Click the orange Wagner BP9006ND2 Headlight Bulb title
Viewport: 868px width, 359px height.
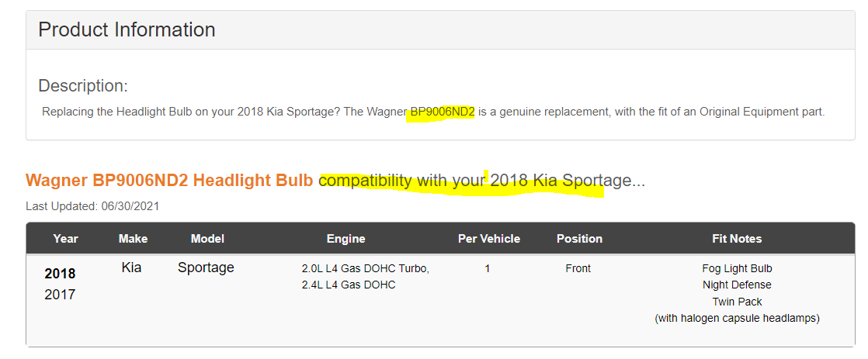click(x=169, y=181)
